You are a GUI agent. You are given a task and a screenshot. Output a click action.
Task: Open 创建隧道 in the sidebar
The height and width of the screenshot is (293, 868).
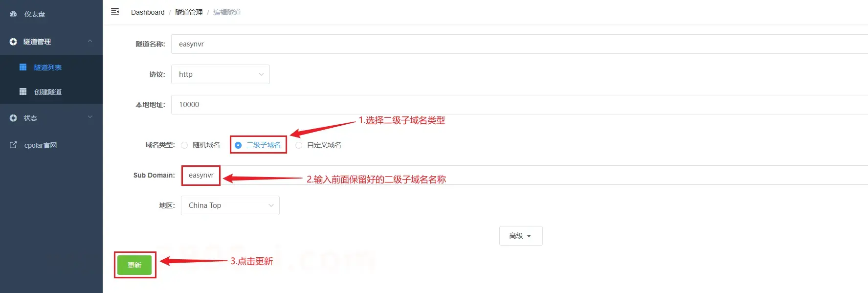[x=48, y=92]
